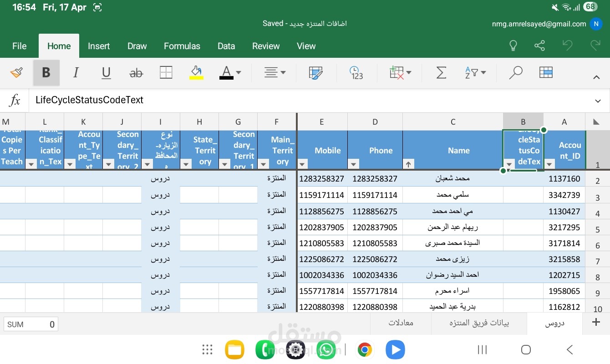Add a new sheet with plus button
Screen dimensions: 610x364
pos(595,323)
